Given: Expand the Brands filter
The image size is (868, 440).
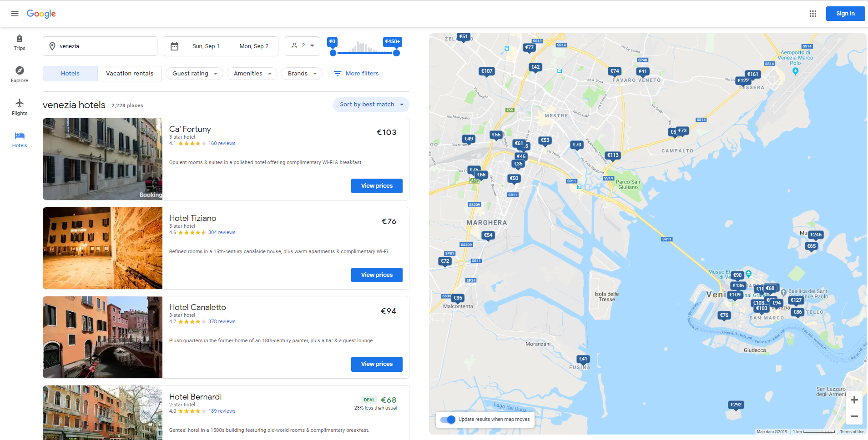Looking at the screenshot, I should coord(302,74).
